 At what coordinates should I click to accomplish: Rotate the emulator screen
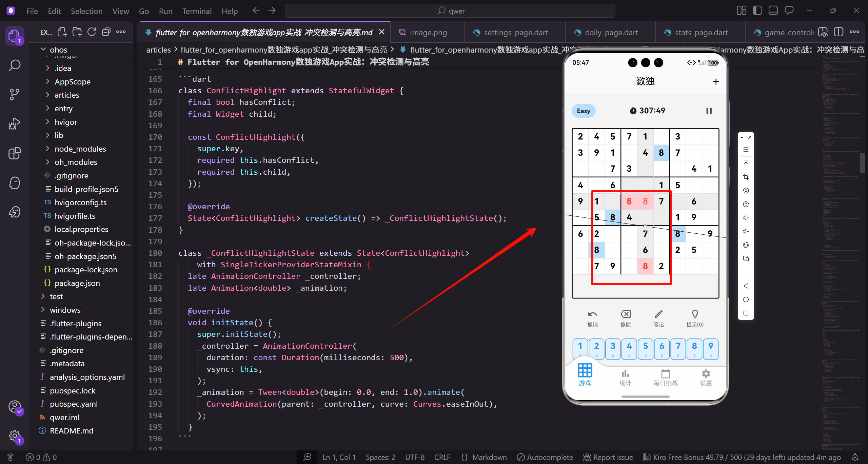click(746, 245)
